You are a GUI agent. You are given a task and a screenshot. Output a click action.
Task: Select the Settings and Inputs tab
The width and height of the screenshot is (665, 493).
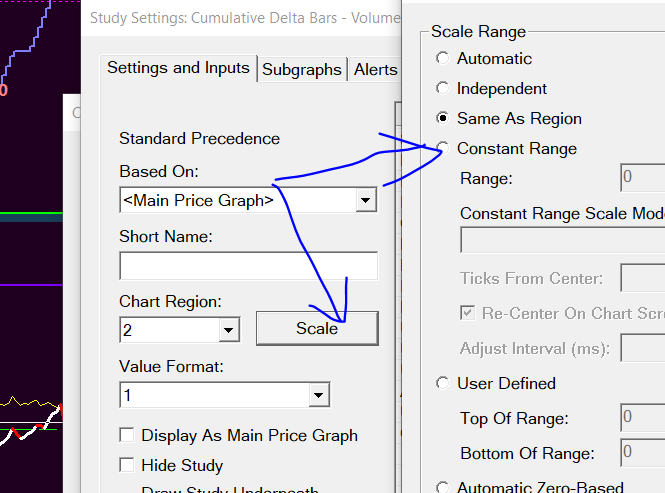click(x=178, y=68)
